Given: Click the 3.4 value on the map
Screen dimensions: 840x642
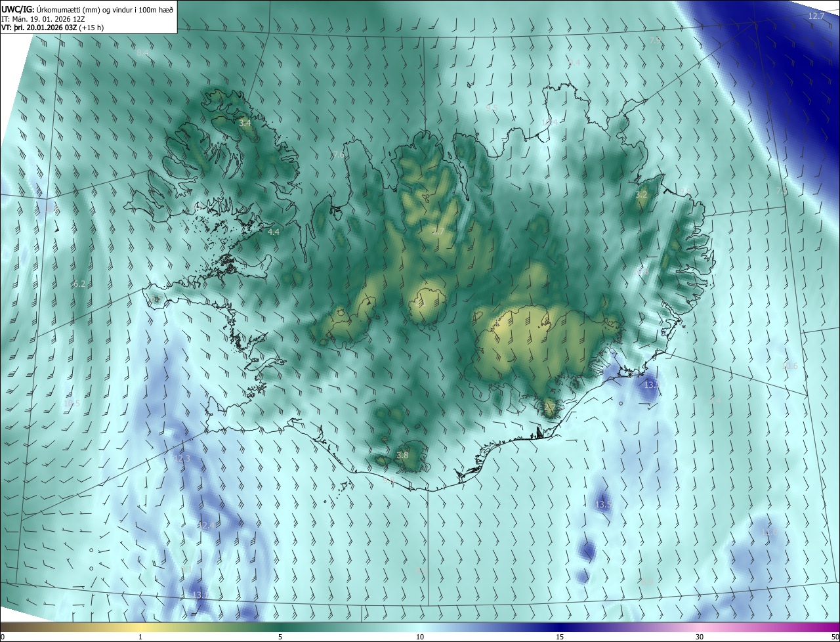Looking at the screenshot, I should point(245,123).
